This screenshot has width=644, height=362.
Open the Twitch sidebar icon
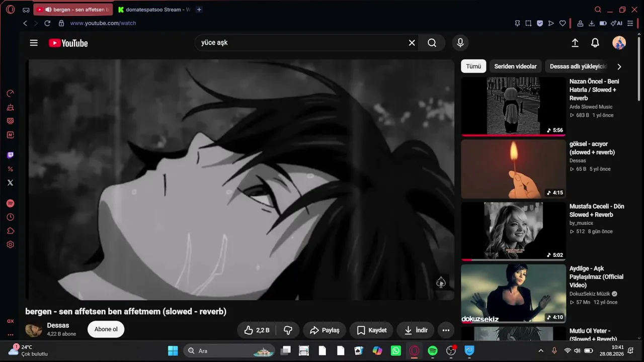click(x=10, y=155)
